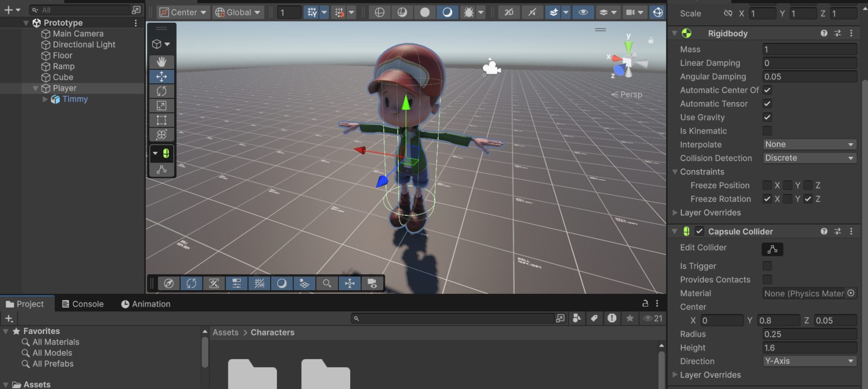Enable the Is Trigger checkbox
This screenshot has height=389, width=868.
point(767,266)
